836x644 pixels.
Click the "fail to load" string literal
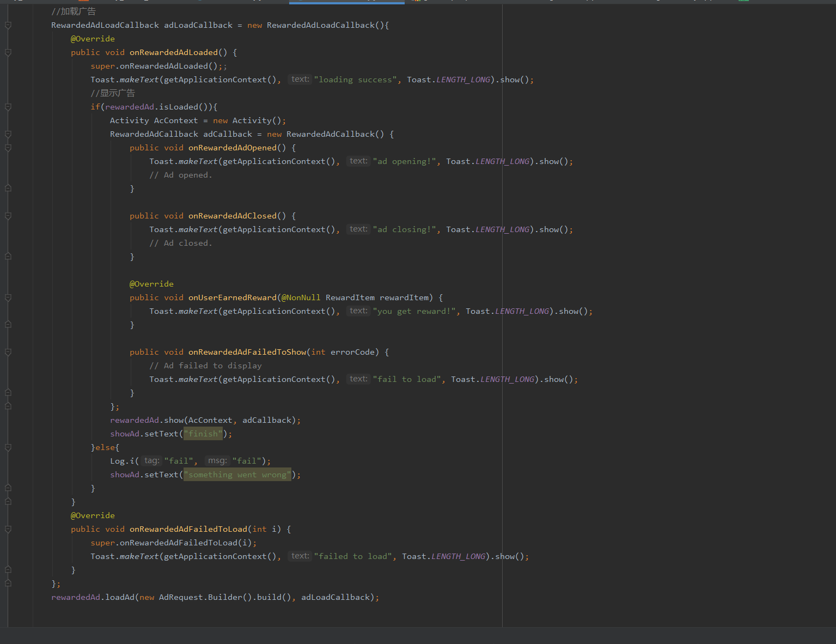[x=407, y=379]
